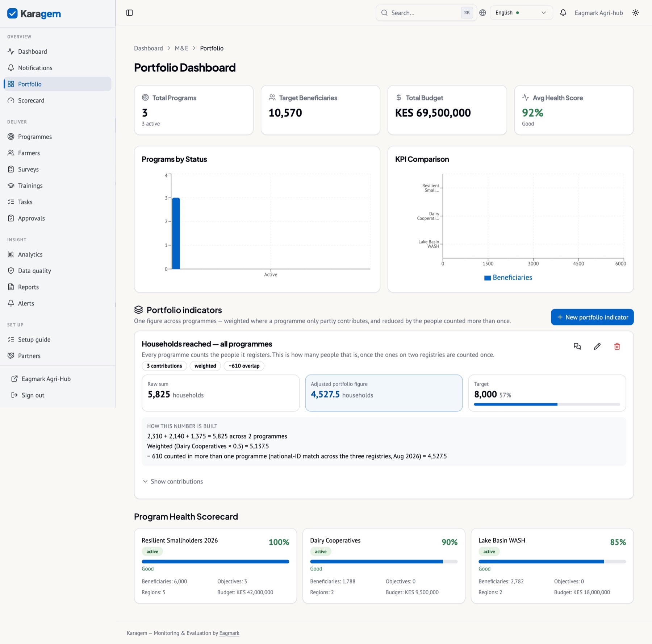652x644 pixels.
Task: Open comments on Households reached indicator
Action: point(577,346)
